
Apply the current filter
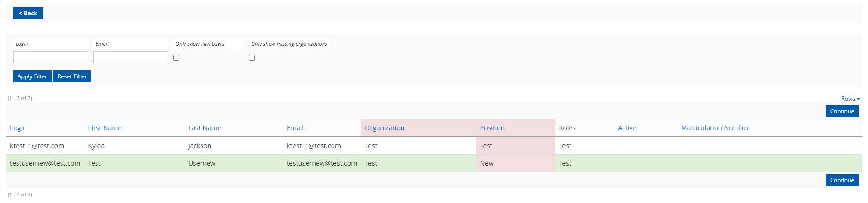click(x=32, y=76)
